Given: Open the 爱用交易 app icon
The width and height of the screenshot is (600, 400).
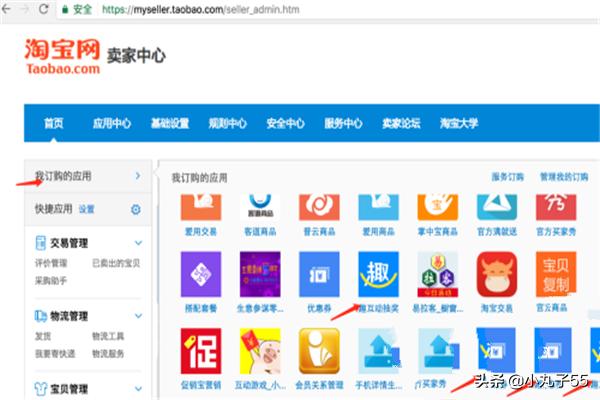Looking at the screenshot, I should pos(201,207).
